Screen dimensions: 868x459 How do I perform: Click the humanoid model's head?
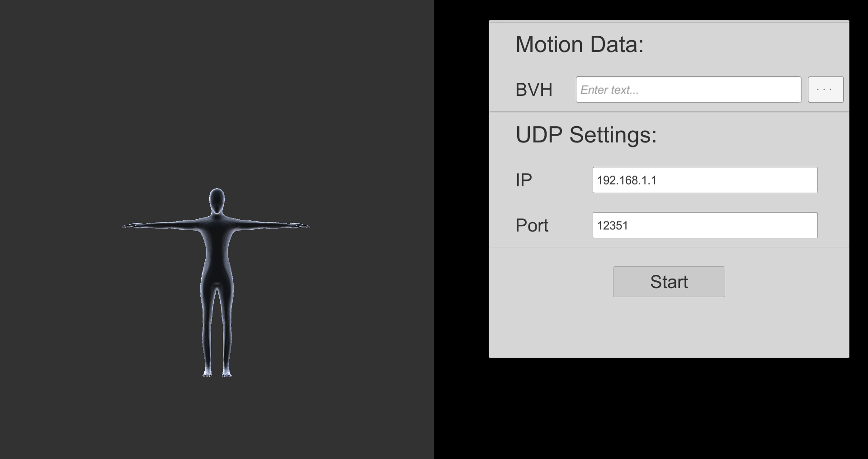[217, 200]
